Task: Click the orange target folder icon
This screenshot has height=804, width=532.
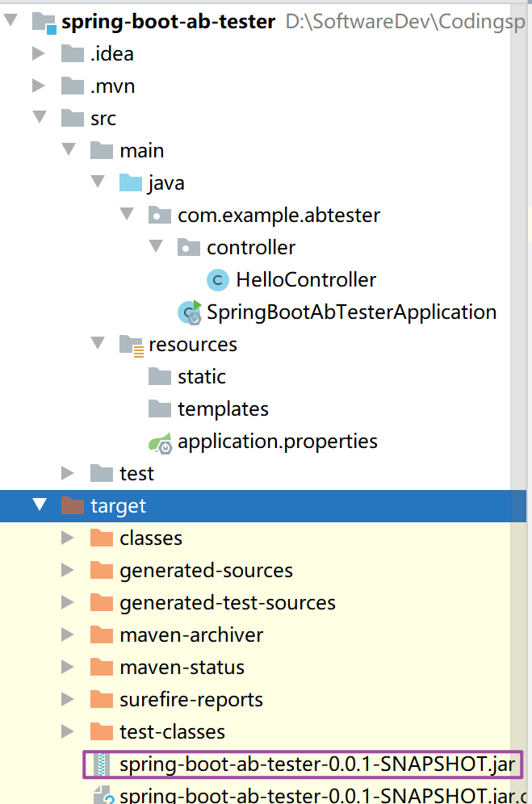Action: [x=73, y=506]
